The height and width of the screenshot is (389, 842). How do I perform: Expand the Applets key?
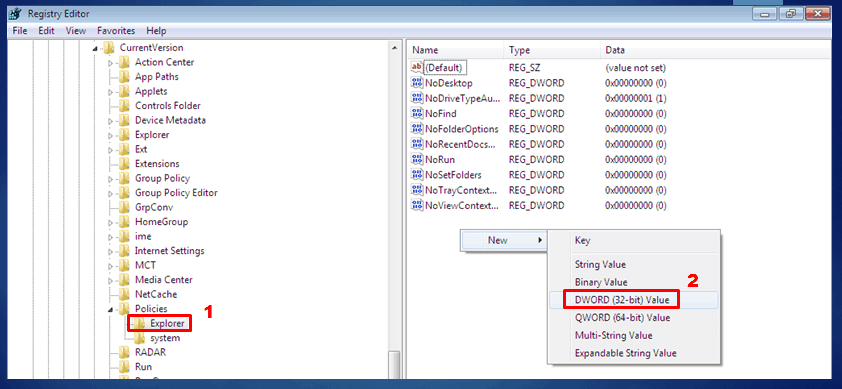(x=111, y=92)
